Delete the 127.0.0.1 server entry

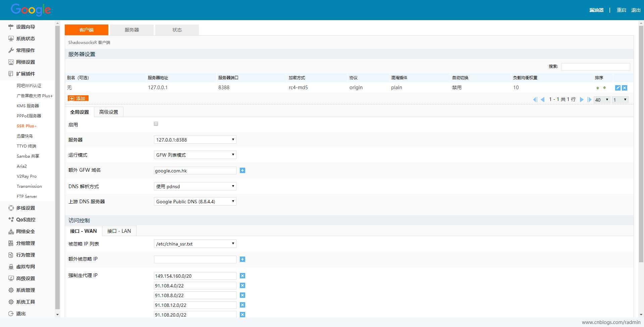(625, 88)
